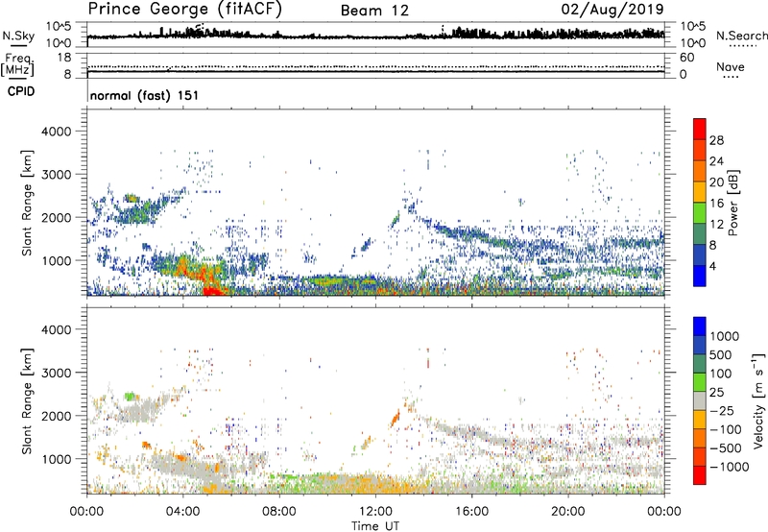Click the 'Power [dB]' colorbar label
The image size is (768, 532).
point(732,203)
